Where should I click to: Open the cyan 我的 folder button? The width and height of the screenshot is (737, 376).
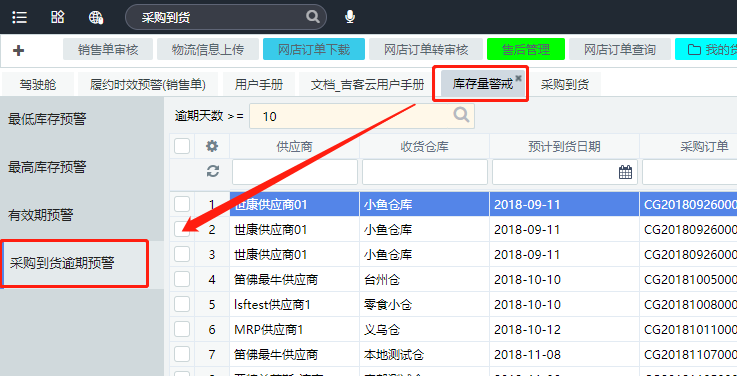pyautogui.click(x=706, y=49)
